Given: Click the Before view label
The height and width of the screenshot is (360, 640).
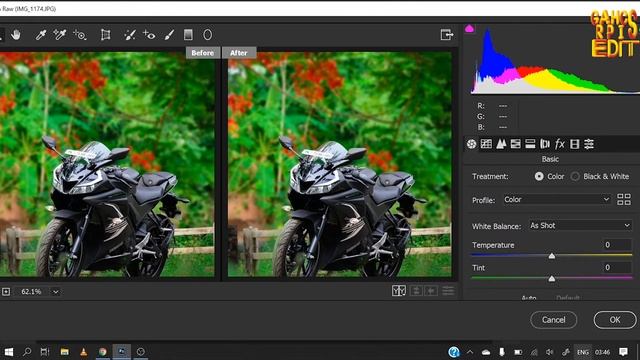Looking at the screenshot, I should pos(203,53).
